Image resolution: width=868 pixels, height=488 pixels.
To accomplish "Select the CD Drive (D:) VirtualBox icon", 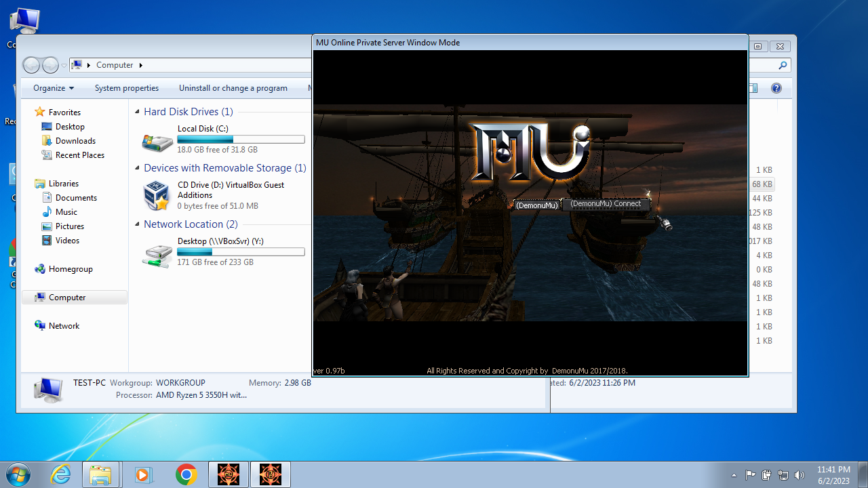I will coord(157,196).
